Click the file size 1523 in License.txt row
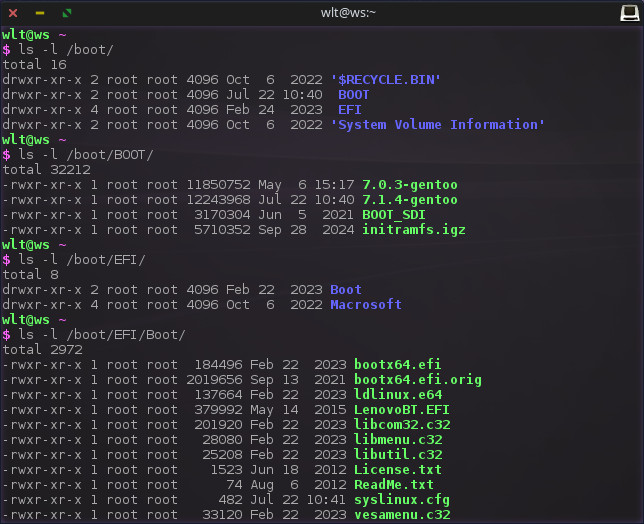The image size is (644, 524). click(x=226, y=470)
